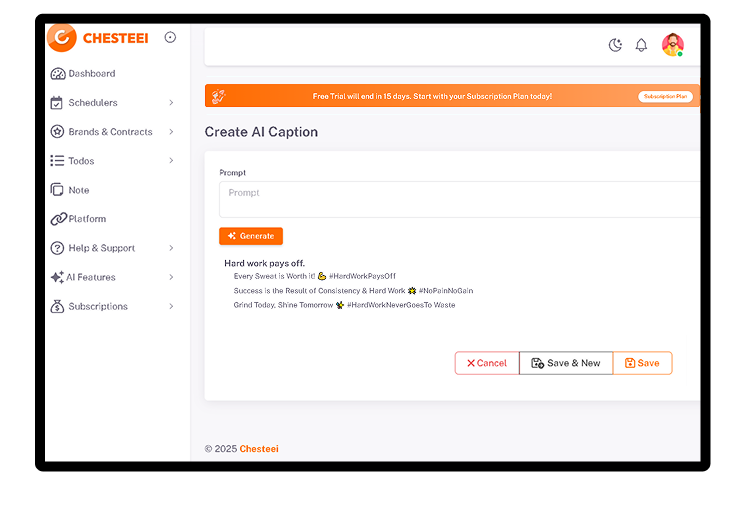Open the Subscriptions menu item
Screen dimensions: 745x527
(98, 307)
